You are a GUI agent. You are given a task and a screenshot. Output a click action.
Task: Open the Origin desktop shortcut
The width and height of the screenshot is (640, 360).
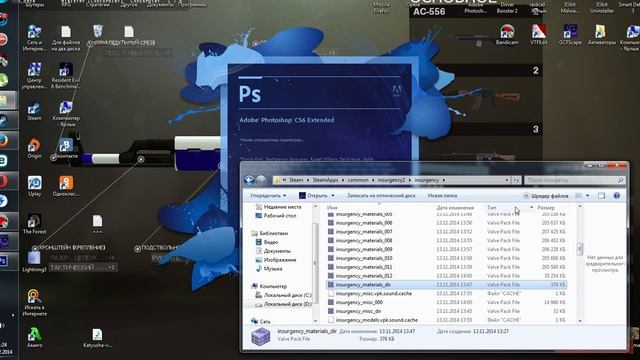[34, 149]
